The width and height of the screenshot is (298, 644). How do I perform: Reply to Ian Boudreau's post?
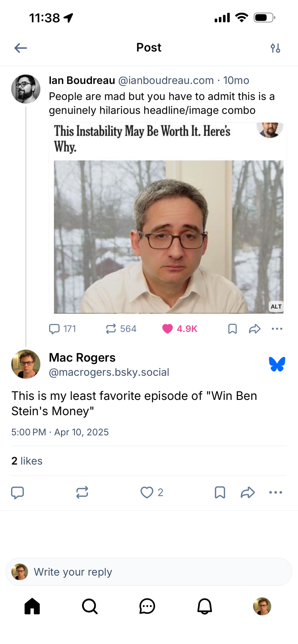[55, 329]
